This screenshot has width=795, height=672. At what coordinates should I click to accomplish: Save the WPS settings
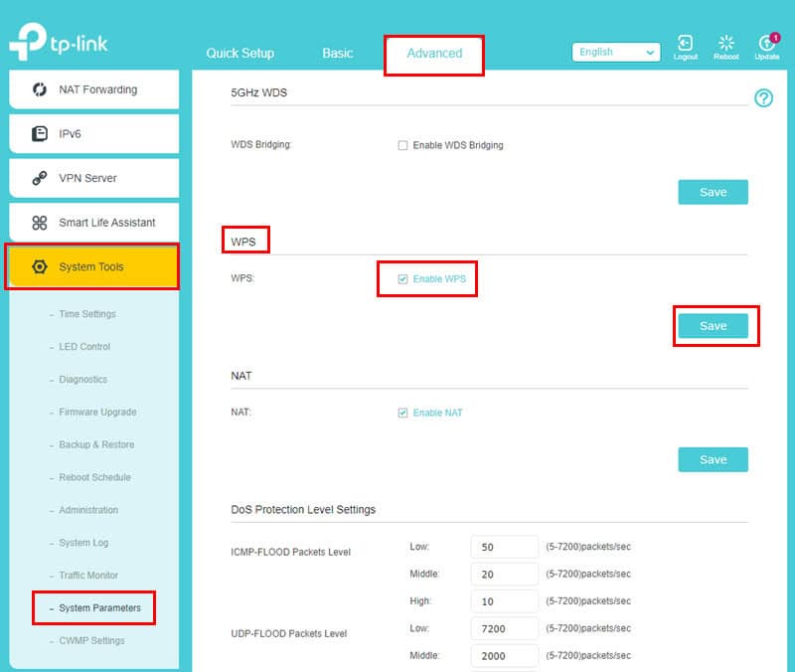click(713, 326)
